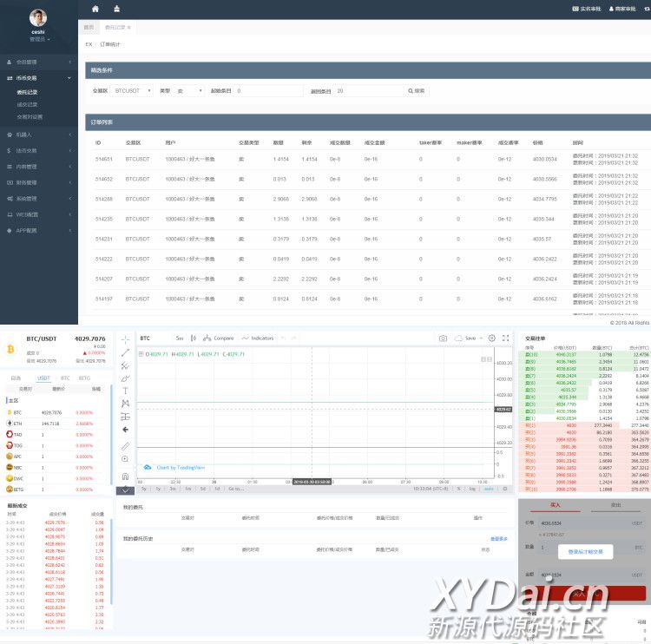Select the DWC coin row icon
This screenshot has width=651, height=644.
pyautogui.click(x=10, y=478)
